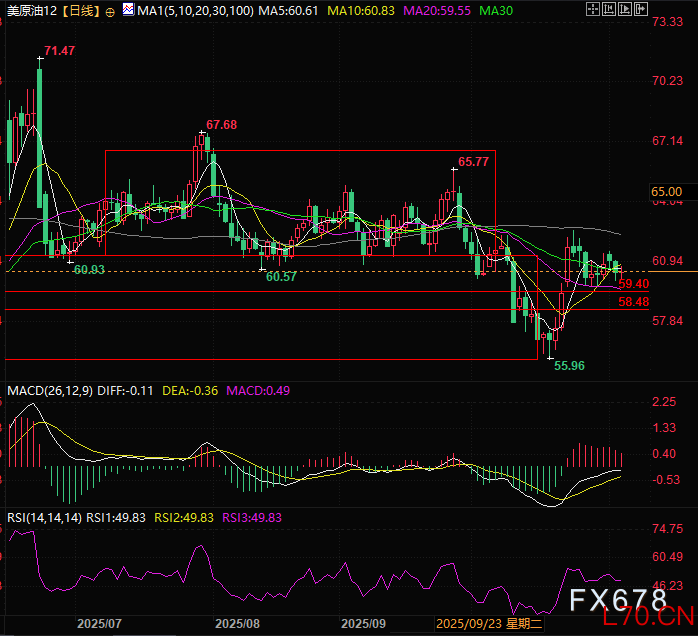Screen dimensions: 698x636
Task: Open MACD(26,12,9) indicator parameters
Action: tap(50, 390)
